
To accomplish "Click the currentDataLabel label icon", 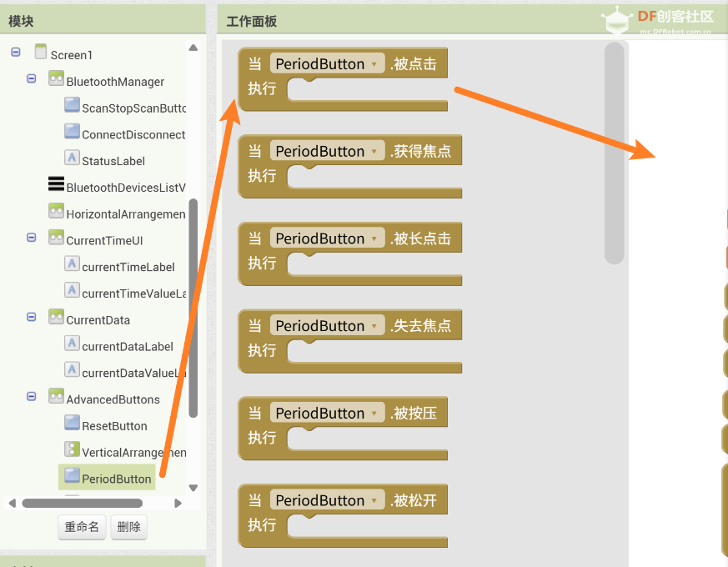I will (72, 344).
